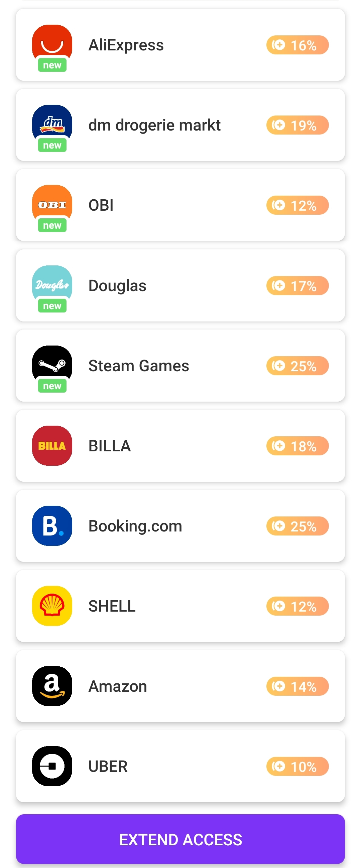Select the 10% cashback badge for UBER
The width and height of the screenshot is (361, 868).
297,767
